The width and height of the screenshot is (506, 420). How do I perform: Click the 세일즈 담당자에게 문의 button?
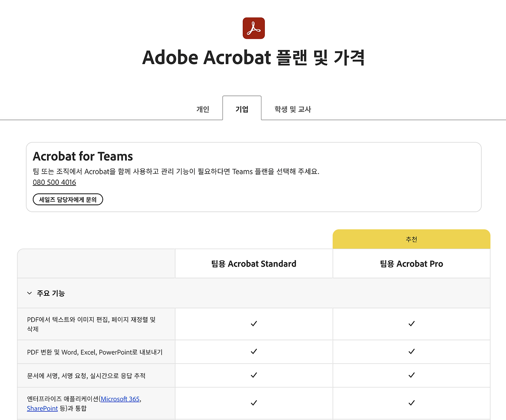(x=68, y=200)
